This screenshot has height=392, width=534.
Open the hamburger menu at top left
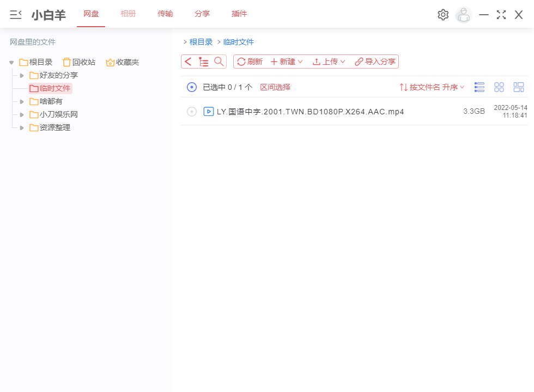pos(15,14)
